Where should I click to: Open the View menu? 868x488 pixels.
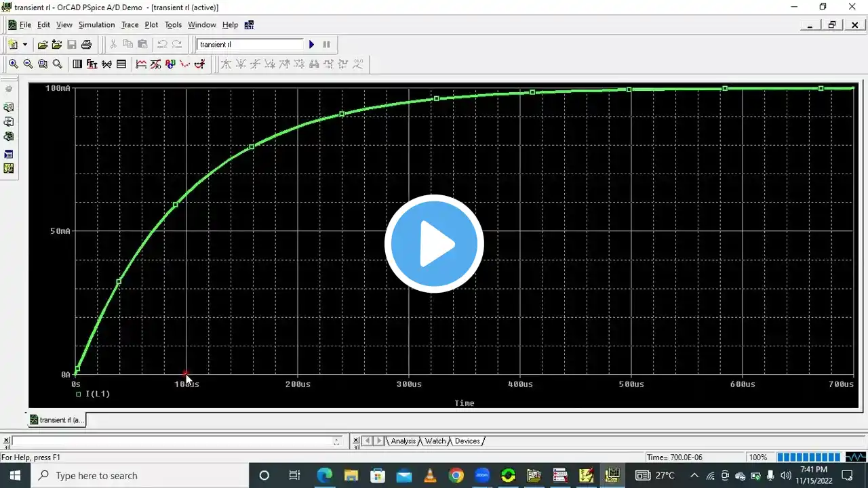pyautogui.click(x=64, y=24)
